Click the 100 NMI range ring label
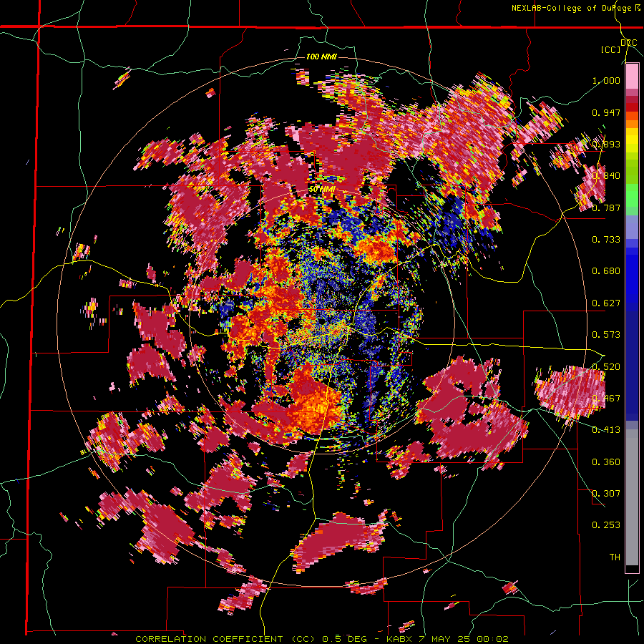Image resolution: width=644 pixels, height=644 pixels. pyautogui.click(x=321, y=57)
